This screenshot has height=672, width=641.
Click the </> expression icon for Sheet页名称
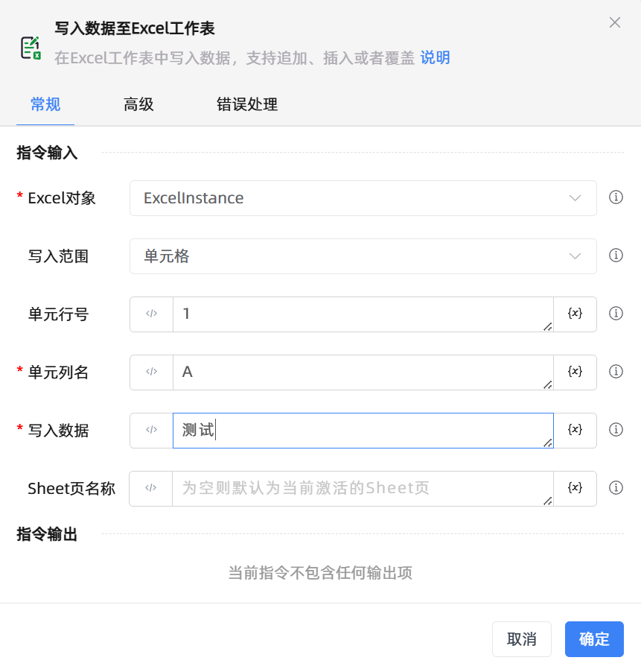tap(151, 488)
